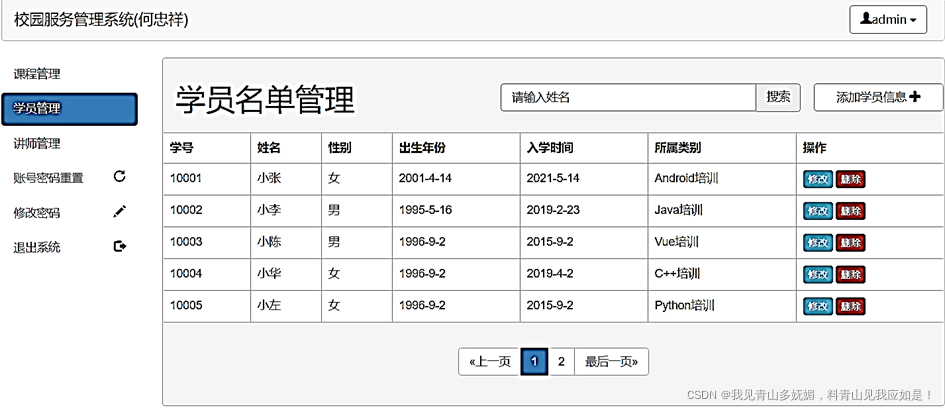This screenshot has width=945, height=410.
Task: Click the name 小华
Action: 269,274
